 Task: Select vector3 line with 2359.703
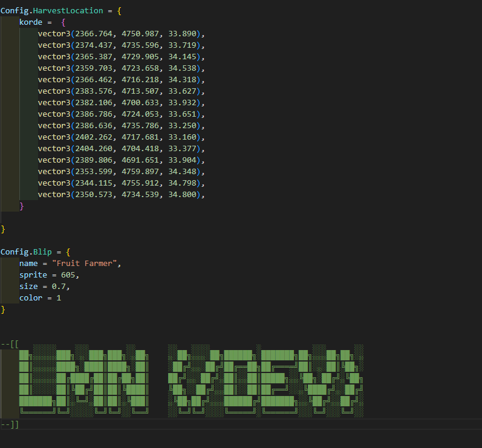click(121, 68)
